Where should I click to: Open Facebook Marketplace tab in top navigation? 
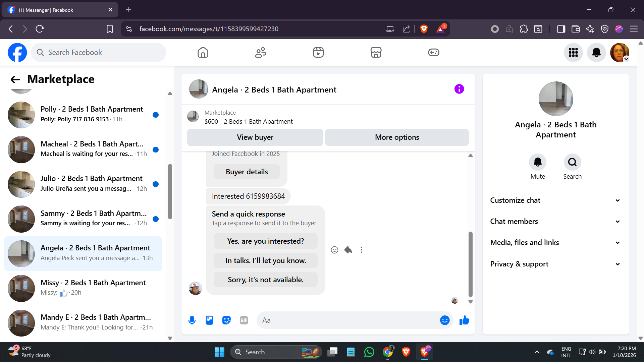tap(376, 52)
